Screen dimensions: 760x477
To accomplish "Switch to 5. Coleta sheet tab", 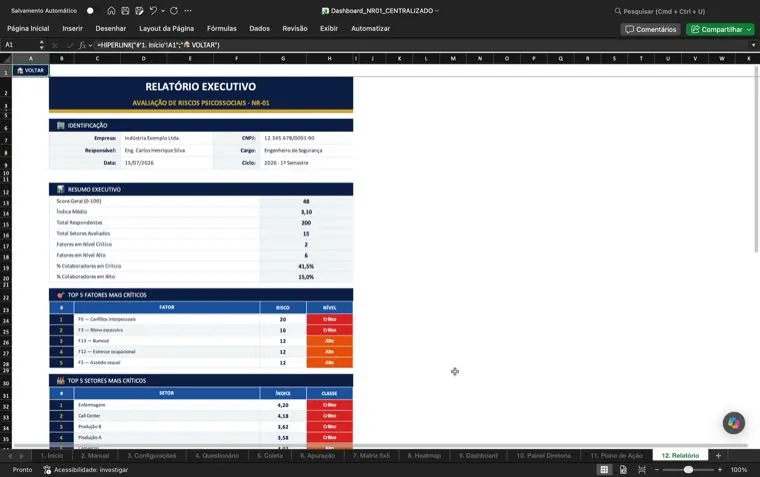I will pyautogui.click(x=269, y=456).
